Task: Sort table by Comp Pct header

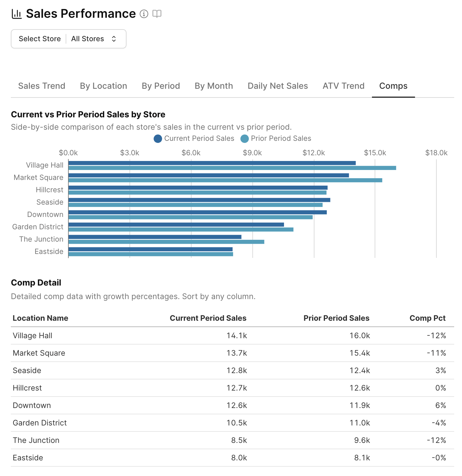Action: [x=427, y=318]
